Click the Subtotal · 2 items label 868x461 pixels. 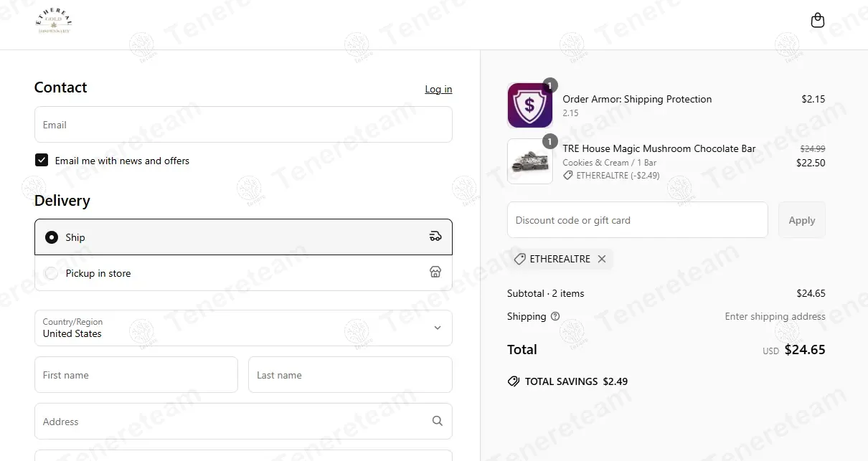[x=546, y=293]
